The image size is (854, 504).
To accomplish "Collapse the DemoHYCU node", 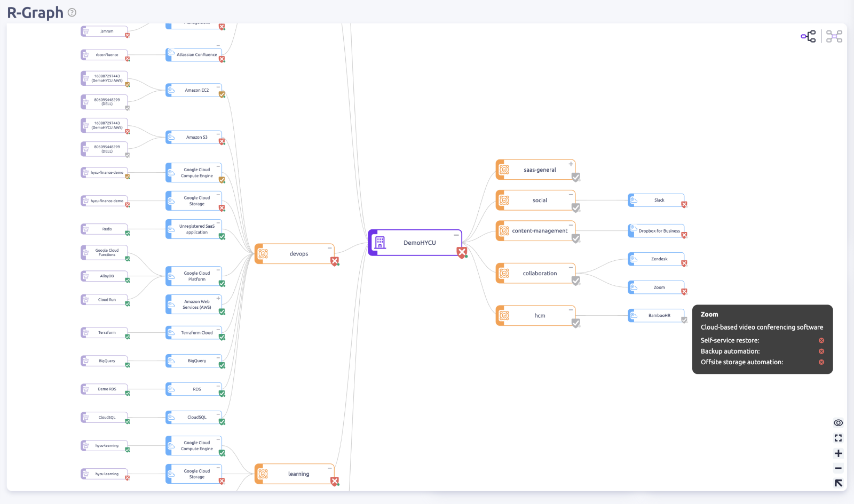I will pyautogui.click(x=456, y=235).
